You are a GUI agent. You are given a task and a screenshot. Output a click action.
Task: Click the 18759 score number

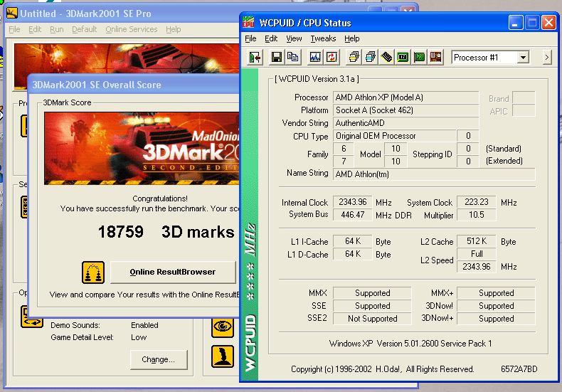[x=121, y=232]
